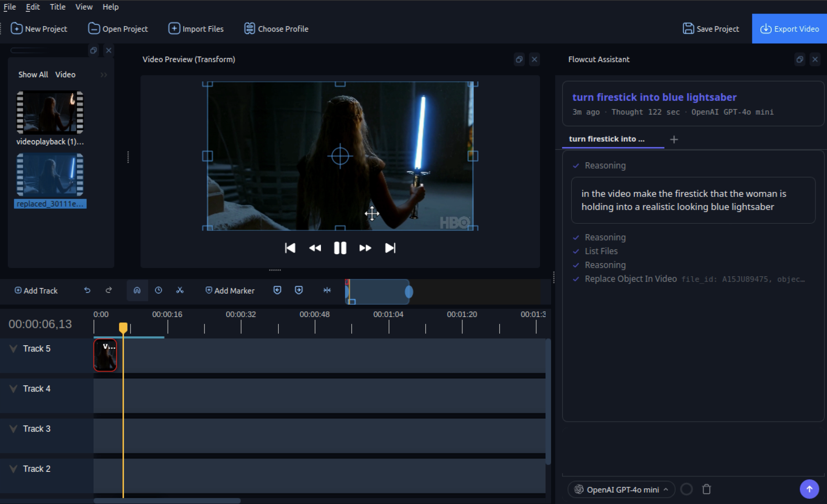Select the replaced_30111e video thumbnail
This screenshot has width=827, height=504.
pyautogui.click(x=50, y=175)
